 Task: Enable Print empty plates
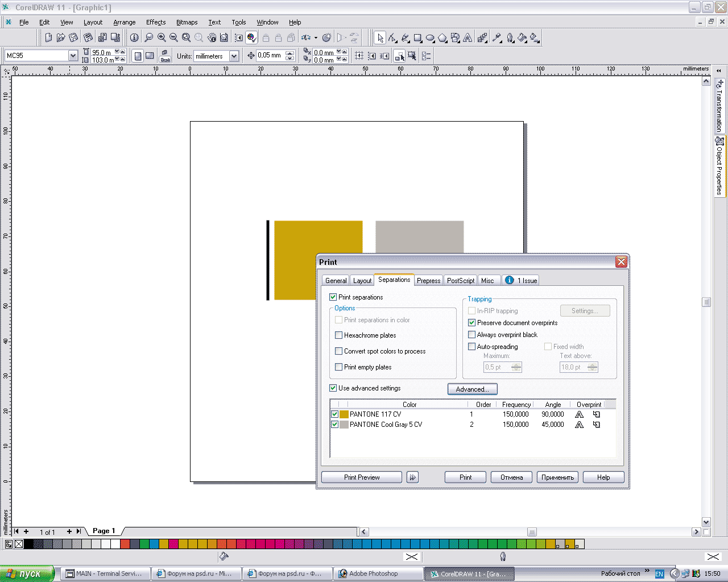(339, 367)
